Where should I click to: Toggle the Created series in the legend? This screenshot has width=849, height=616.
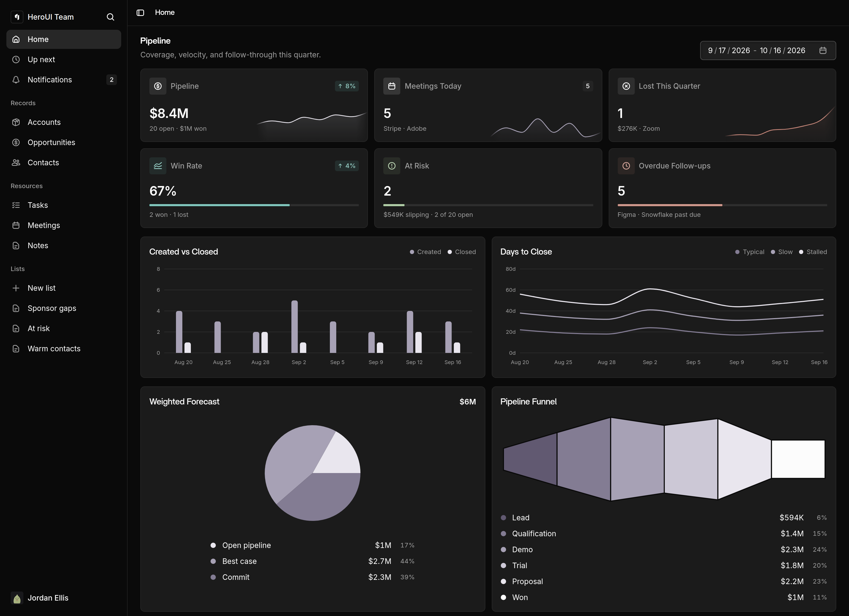(x=425, y=252)
